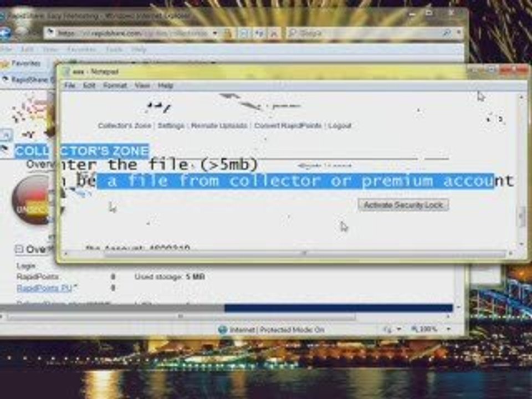
Task: Click the Internet Explorer horizontal scrollbar
Action: 182,316
